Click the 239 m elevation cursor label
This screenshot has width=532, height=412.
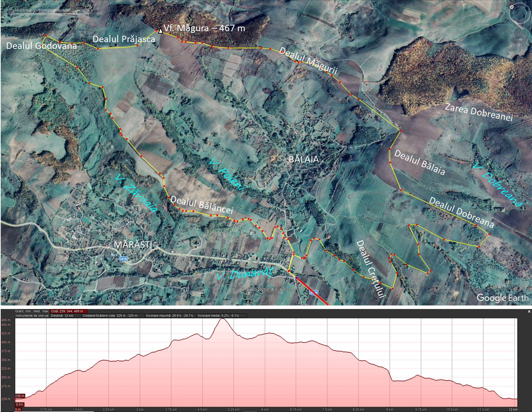(20, 396)
